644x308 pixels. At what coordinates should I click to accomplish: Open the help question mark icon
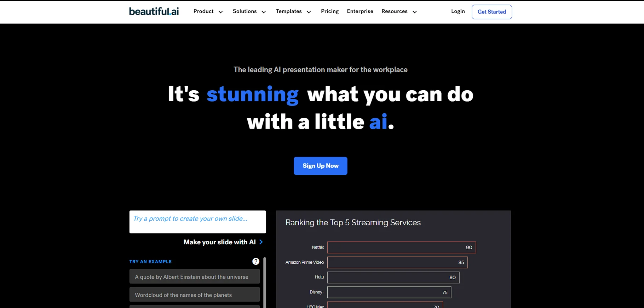click(256, 261)
